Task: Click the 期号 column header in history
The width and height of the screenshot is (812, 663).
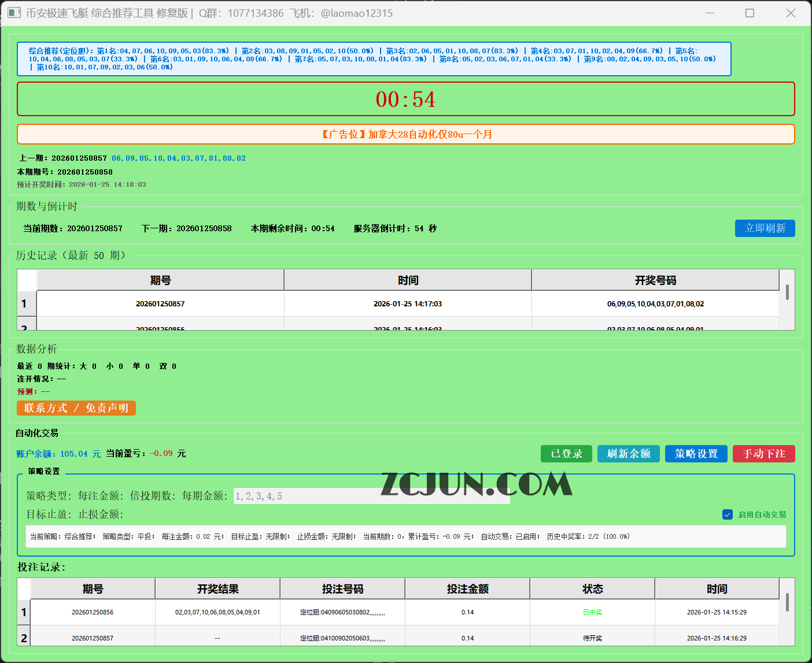Action: [160, 280]
